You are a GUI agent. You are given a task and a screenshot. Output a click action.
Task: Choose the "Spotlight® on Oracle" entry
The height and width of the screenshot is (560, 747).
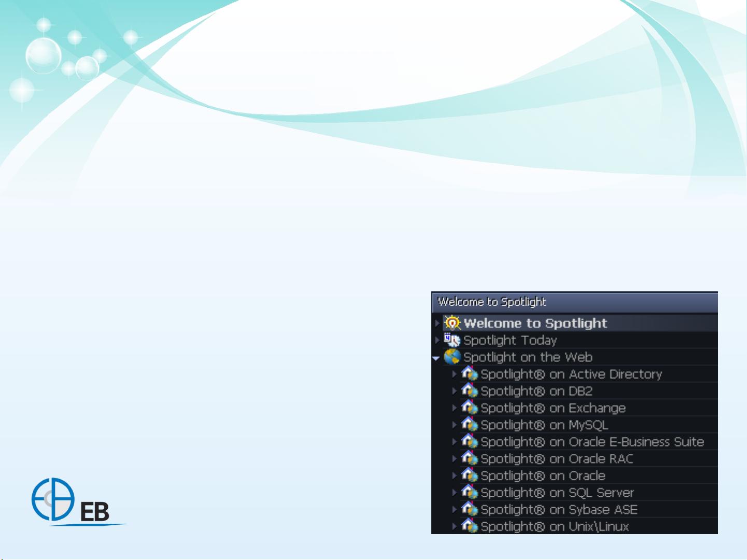click(543, 476)
